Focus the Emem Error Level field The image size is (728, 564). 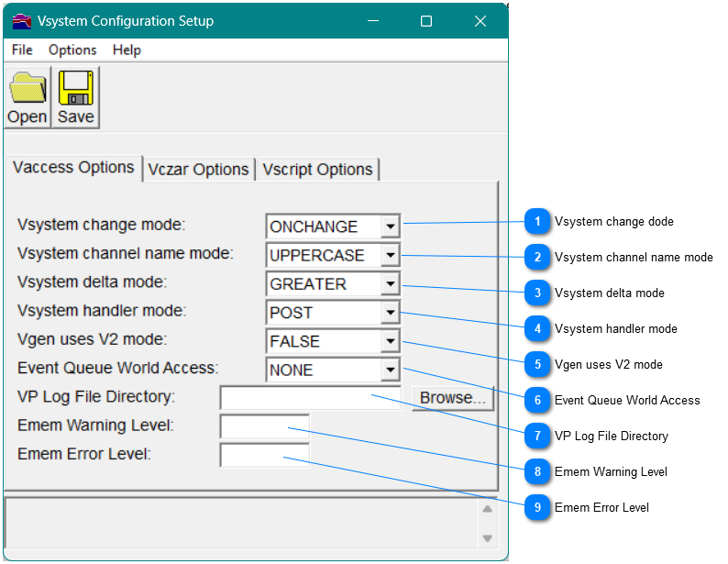[x=265, y=455]
